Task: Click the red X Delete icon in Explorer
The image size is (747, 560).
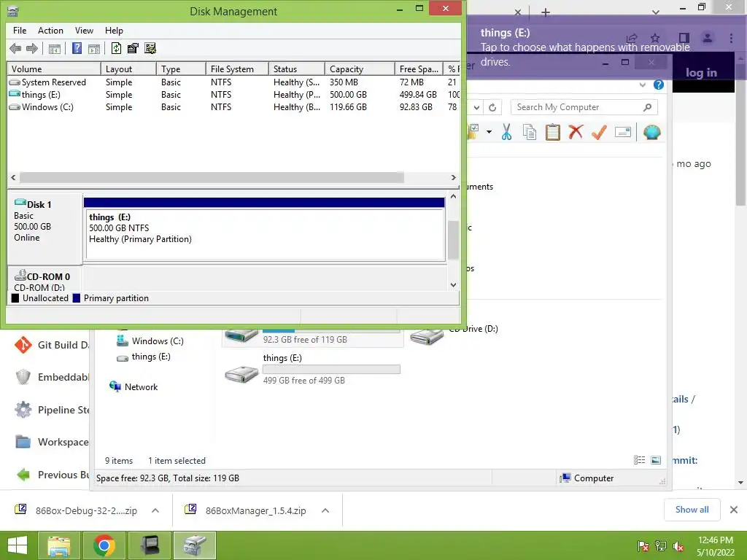Action: click(x=576, y=132)
